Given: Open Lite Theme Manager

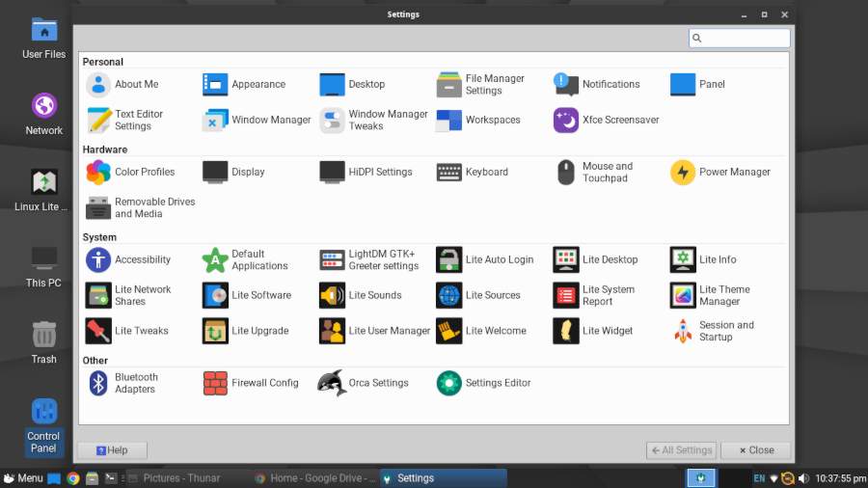Looking at the screenshot, I should tap(711, 295).
